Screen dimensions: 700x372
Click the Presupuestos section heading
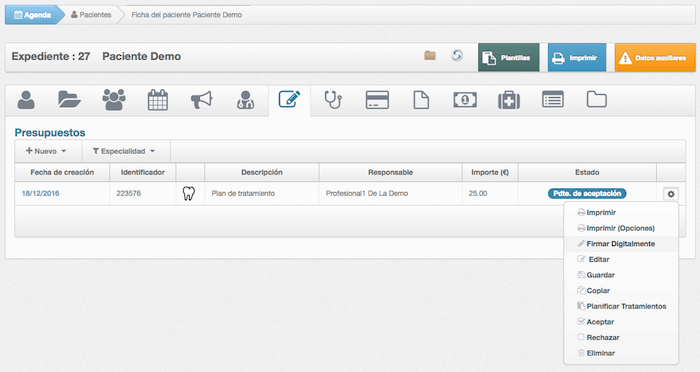point(50,133)
